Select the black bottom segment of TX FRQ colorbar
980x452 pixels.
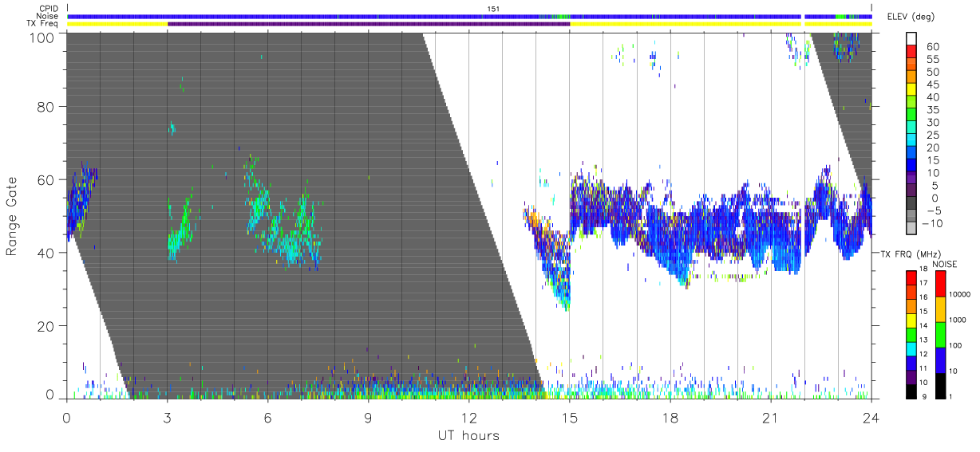(911, 392)
